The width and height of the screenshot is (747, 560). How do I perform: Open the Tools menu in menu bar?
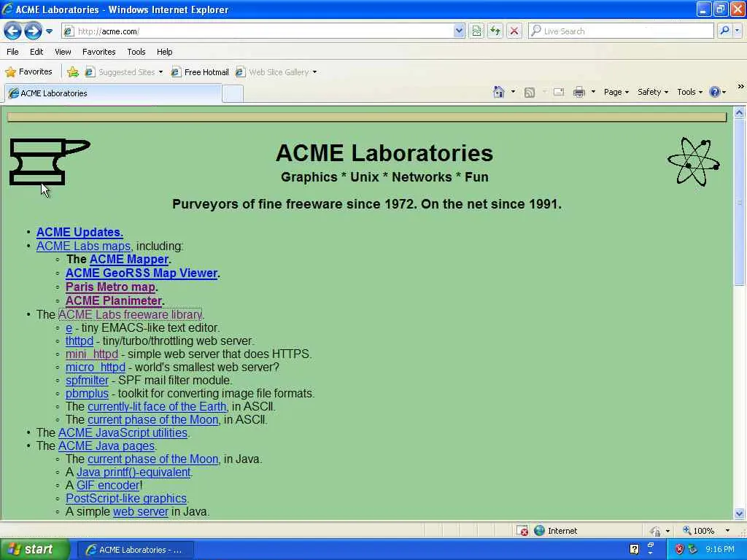pos(136,52)
